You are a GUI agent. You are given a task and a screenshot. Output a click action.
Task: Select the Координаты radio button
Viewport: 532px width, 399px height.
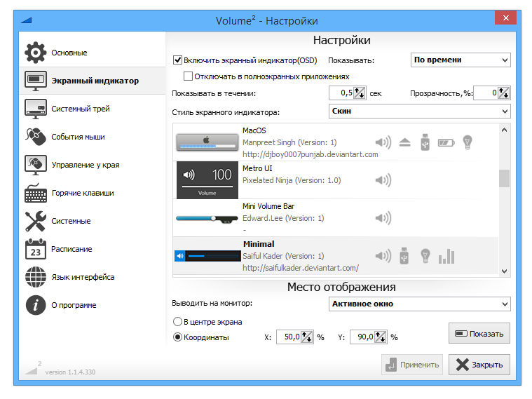click(177, 337)
